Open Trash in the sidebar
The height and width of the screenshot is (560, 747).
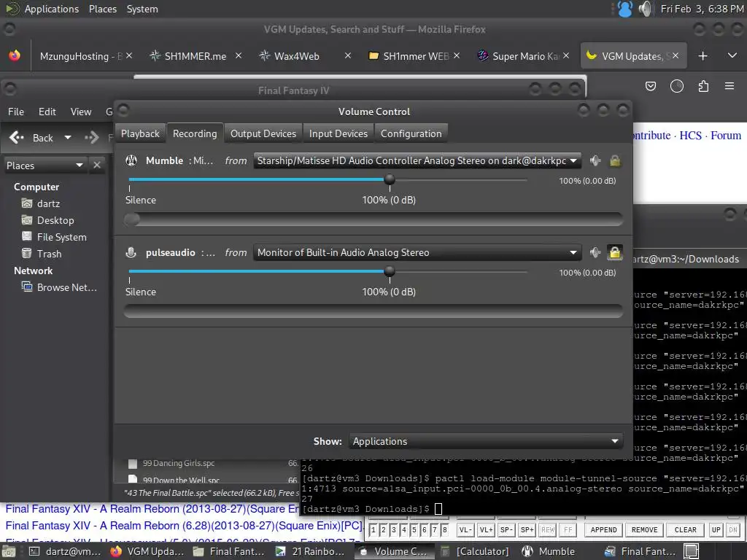[42, 254]
